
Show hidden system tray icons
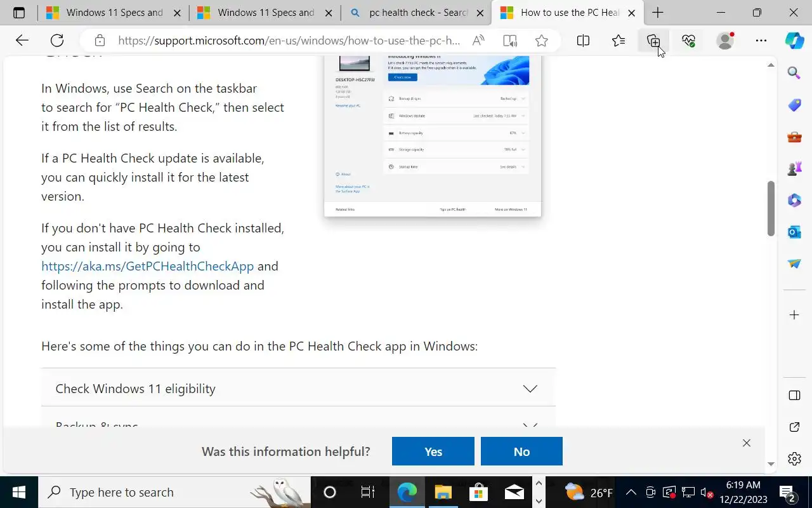point(631,492)
